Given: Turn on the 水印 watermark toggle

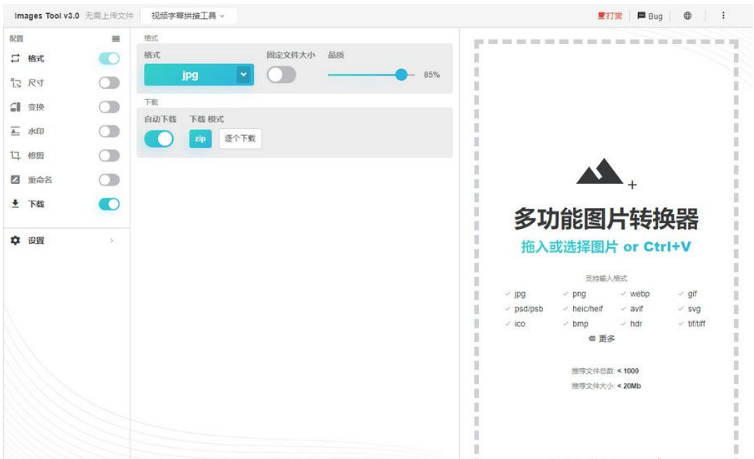Looking at the screenshot, I should click(x=109, y=131).
